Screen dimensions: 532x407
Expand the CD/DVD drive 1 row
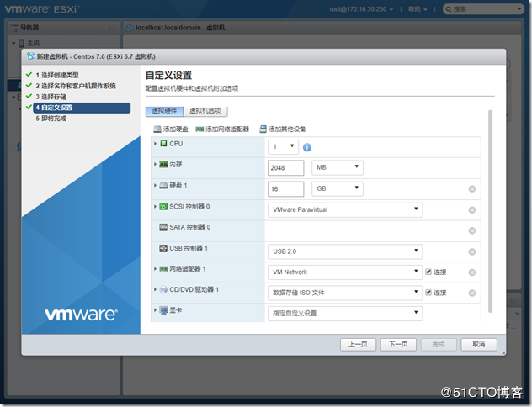(155, 289)
